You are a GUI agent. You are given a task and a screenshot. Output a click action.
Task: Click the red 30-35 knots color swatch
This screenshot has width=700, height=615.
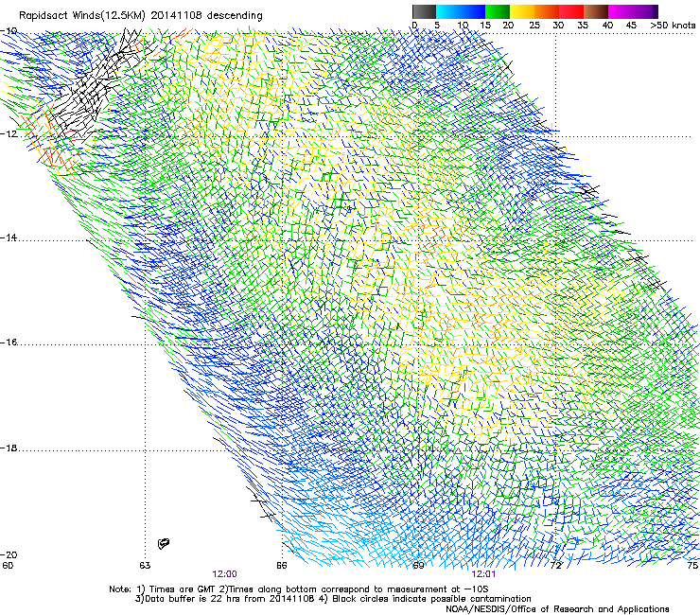(x=571, y=11)
